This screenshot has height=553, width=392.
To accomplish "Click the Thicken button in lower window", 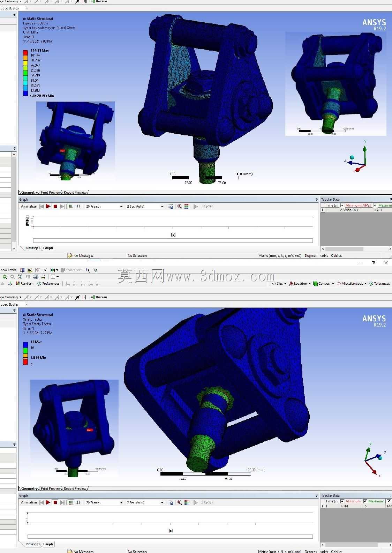I will coord(99,297).
